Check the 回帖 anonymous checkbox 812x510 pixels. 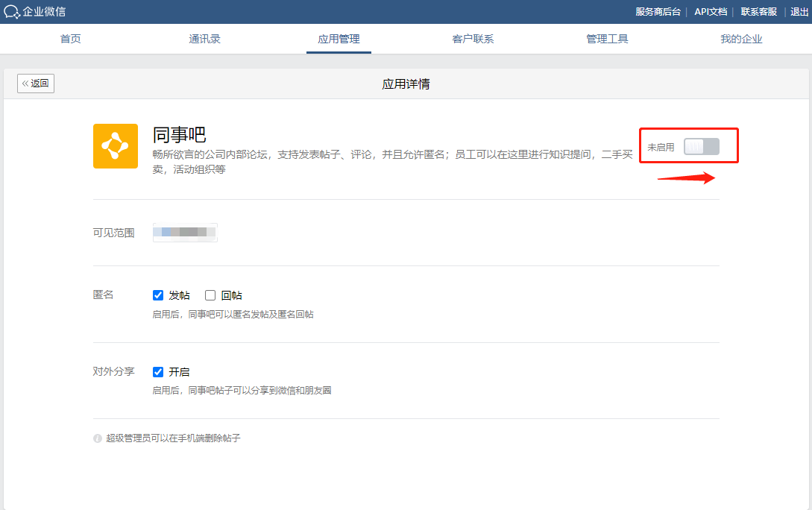[210, 295]
